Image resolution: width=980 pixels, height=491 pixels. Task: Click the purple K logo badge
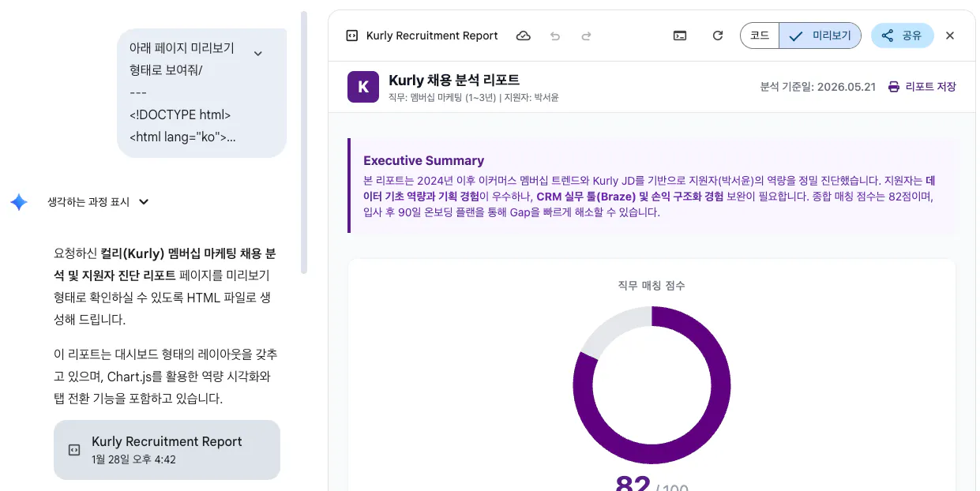point(362,87)
